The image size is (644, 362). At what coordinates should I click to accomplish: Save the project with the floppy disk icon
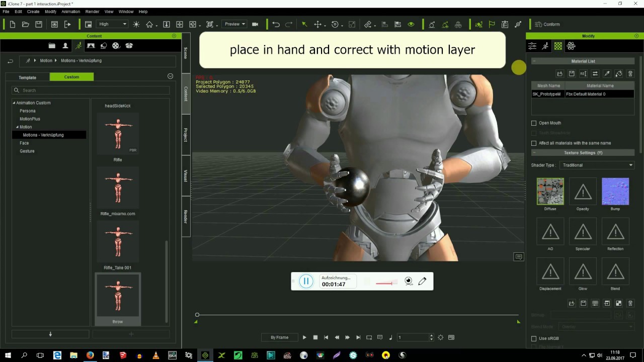point(38,24)
